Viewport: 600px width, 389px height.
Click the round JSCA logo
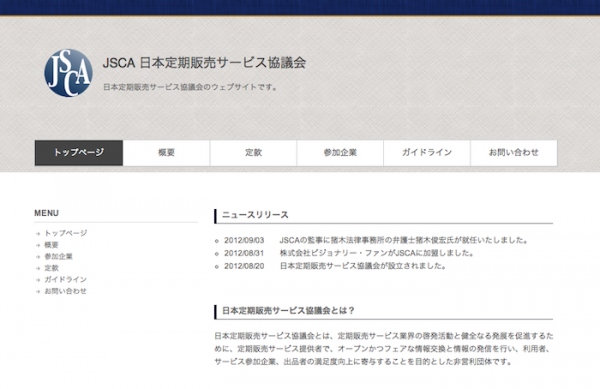68,73
